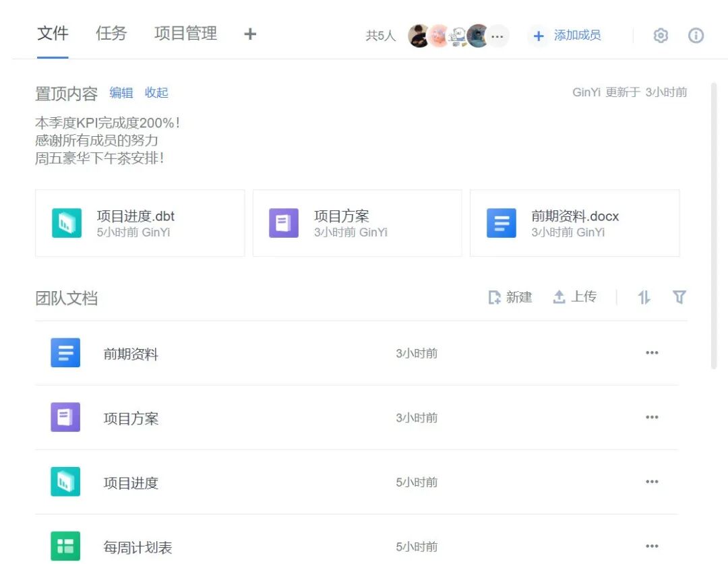Select the first member avatar thumbnail
Viewport: 728px width, 564px height.
tap(419, 36)
